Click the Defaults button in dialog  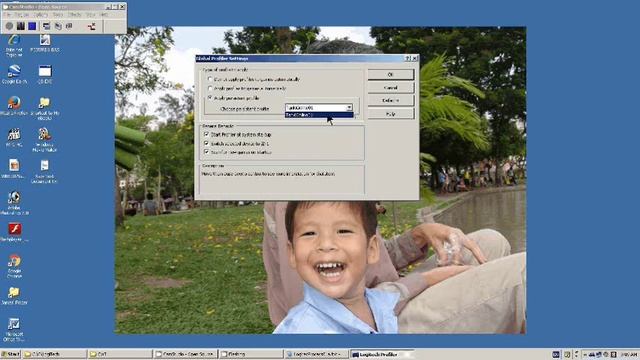pos(391,100)
